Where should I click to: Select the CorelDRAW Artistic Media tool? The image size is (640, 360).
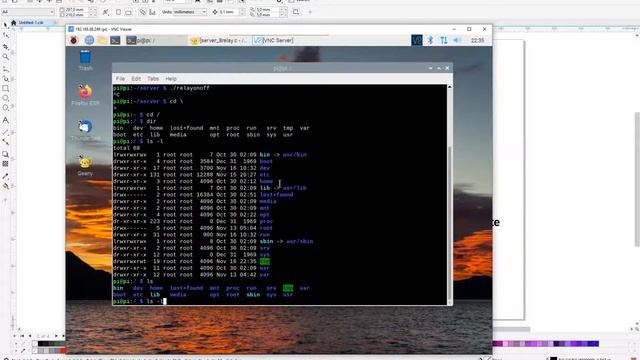pyautogui.click(x=5, y=78)
